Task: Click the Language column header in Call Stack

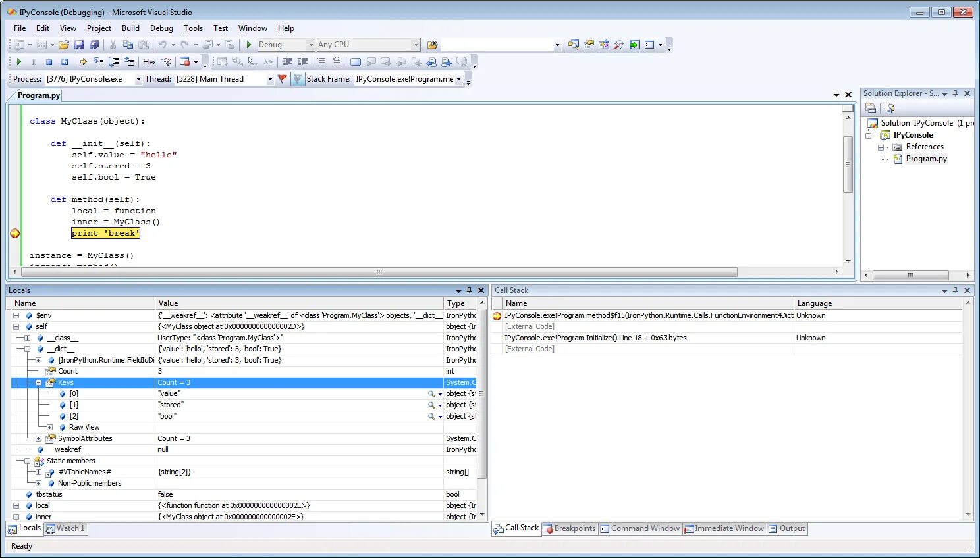Action: coord(878,303)
